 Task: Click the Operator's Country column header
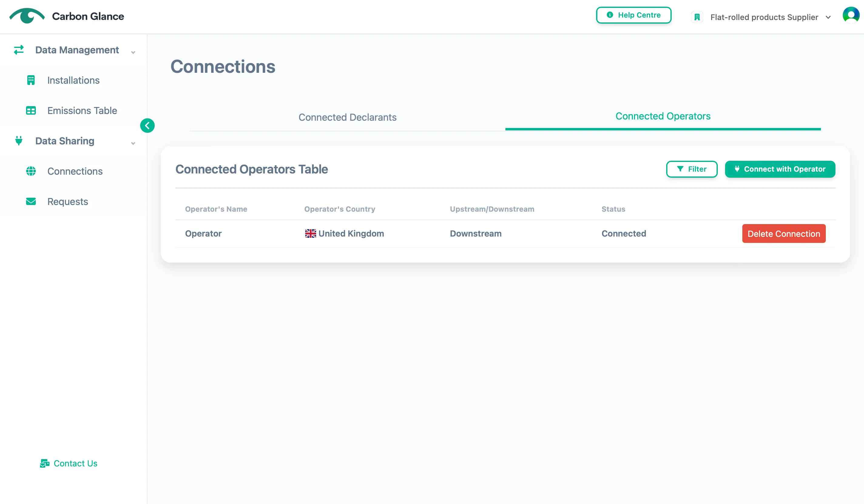pos(339,209)
